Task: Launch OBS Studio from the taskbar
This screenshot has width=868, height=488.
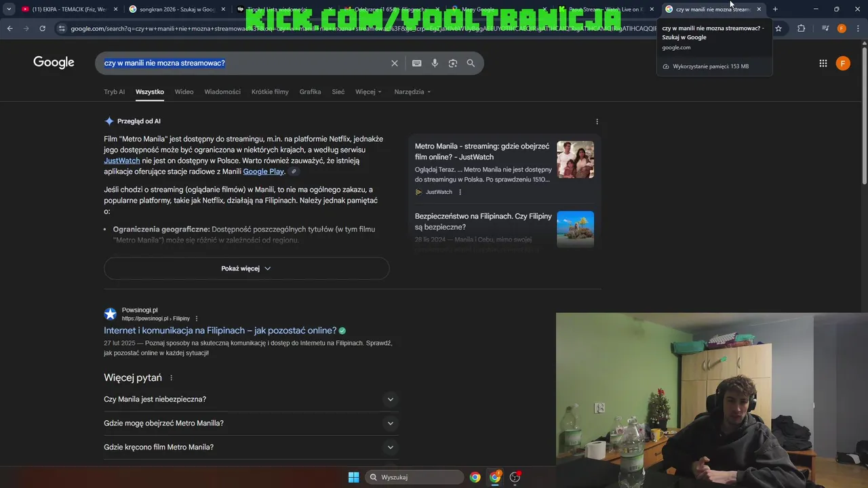Action: click(x=515, y=477)
